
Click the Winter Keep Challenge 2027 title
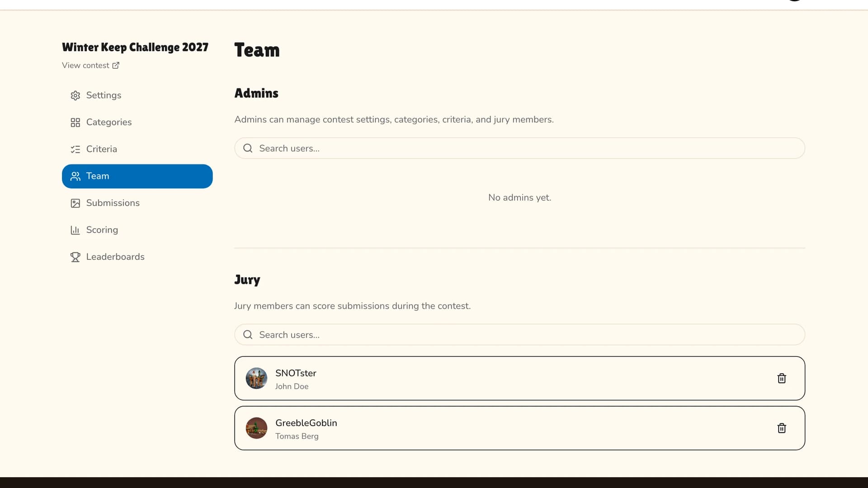point(135,47)
